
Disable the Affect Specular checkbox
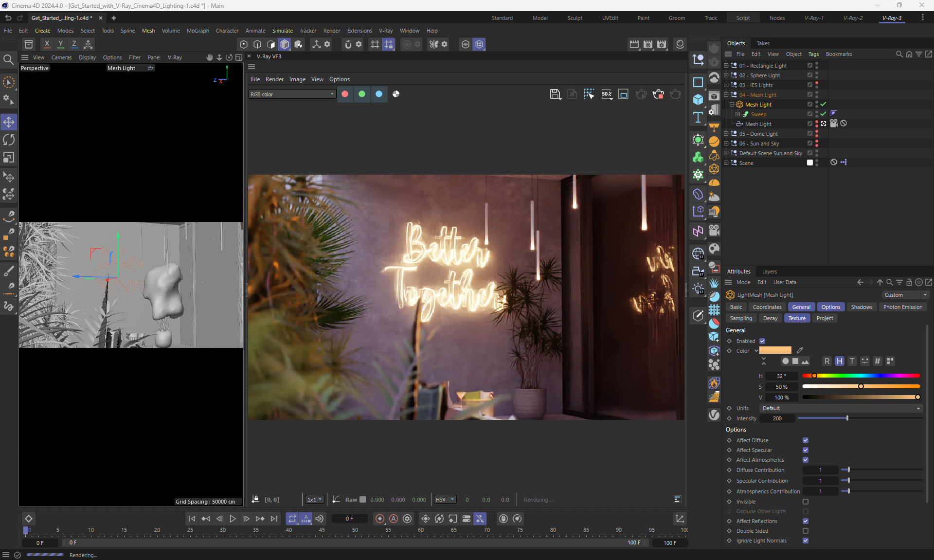806,450
